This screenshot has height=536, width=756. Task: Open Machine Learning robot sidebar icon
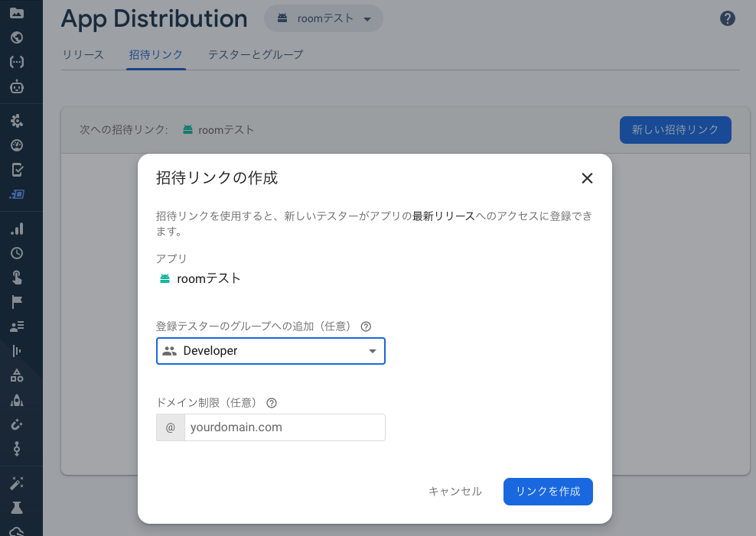(17, 86)
